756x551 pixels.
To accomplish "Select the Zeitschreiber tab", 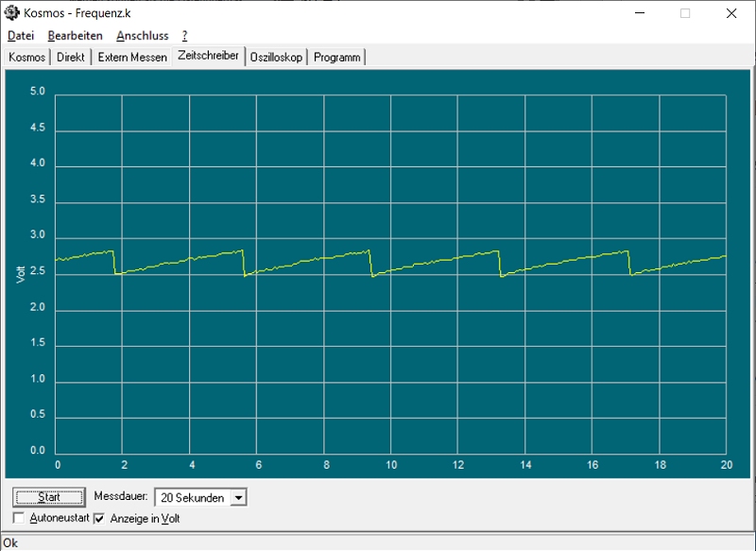I will coord(208,57).
